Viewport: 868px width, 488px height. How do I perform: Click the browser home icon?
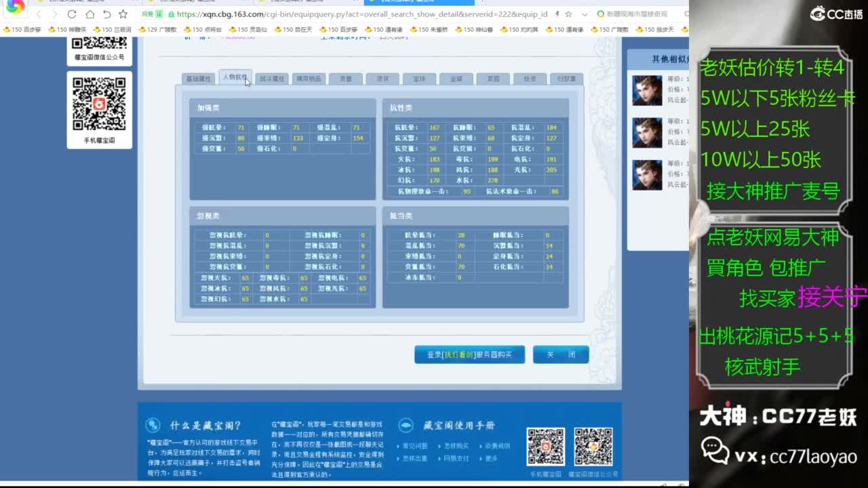click(90, 14)
